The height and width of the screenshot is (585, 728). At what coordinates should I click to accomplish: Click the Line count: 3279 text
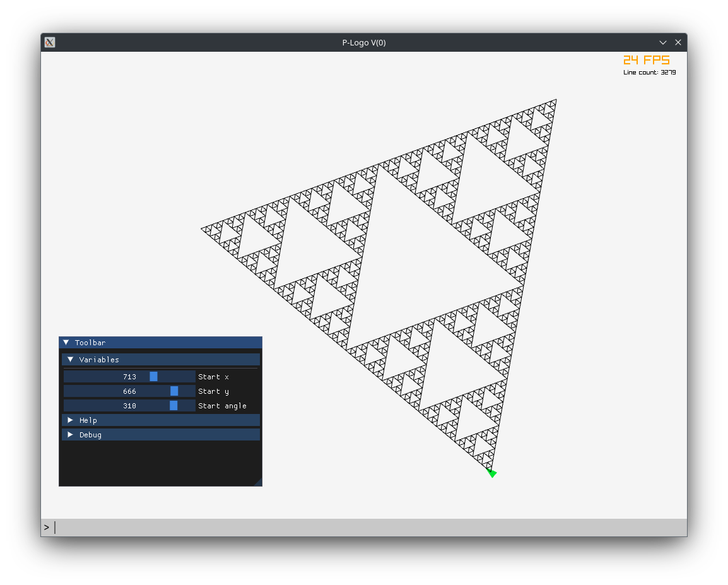pyautogui.click(x=650, y=73)
